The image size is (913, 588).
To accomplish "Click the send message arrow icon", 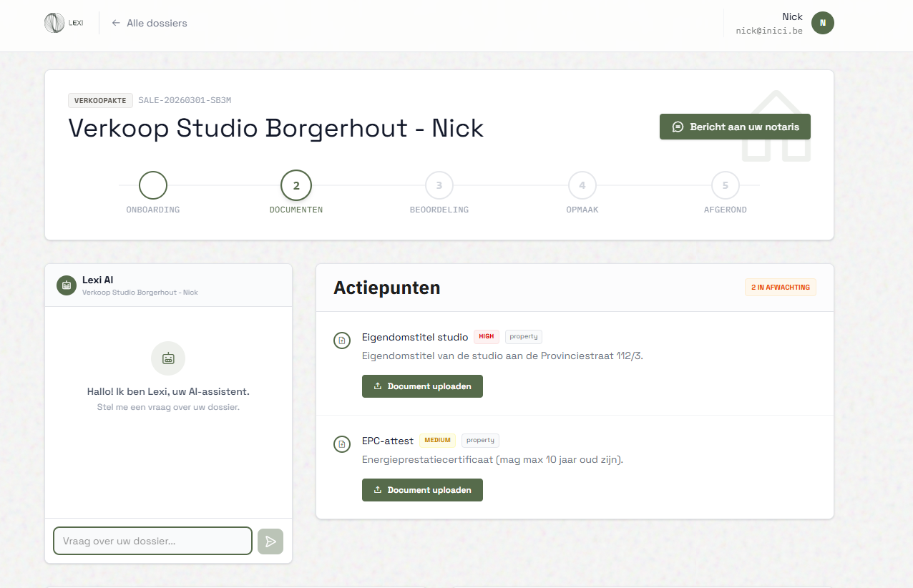I will point(270,542).
